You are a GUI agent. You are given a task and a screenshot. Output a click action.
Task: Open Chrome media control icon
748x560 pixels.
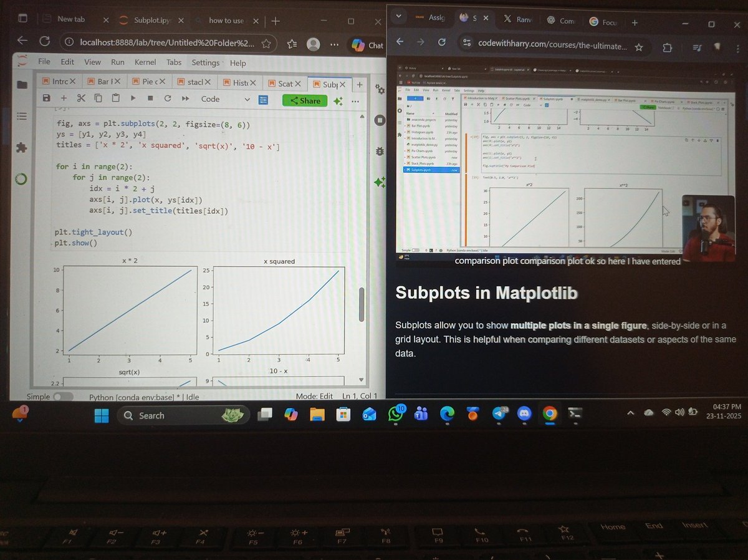696,49
